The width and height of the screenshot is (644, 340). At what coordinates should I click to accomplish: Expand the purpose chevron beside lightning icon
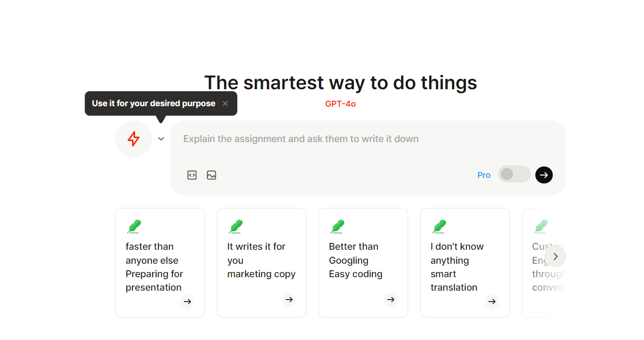[x=161, y=139]
